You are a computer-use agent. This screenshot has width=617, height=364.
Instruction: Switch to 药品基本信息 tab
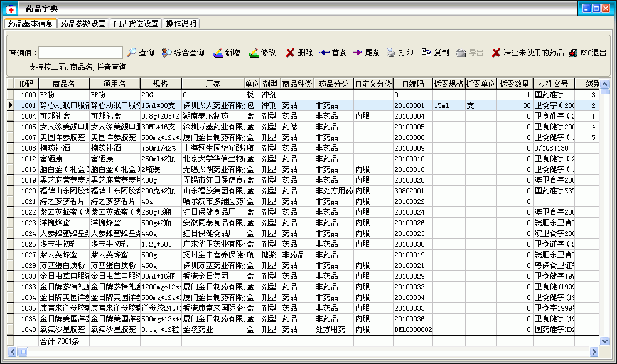(x=30, y=24)
